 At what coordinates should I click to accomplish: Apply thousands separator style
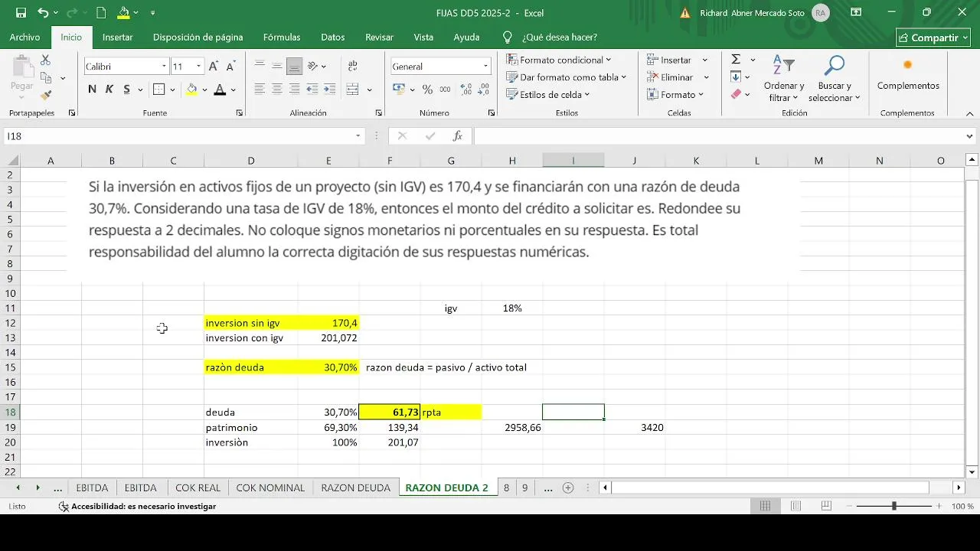(443, 90)
